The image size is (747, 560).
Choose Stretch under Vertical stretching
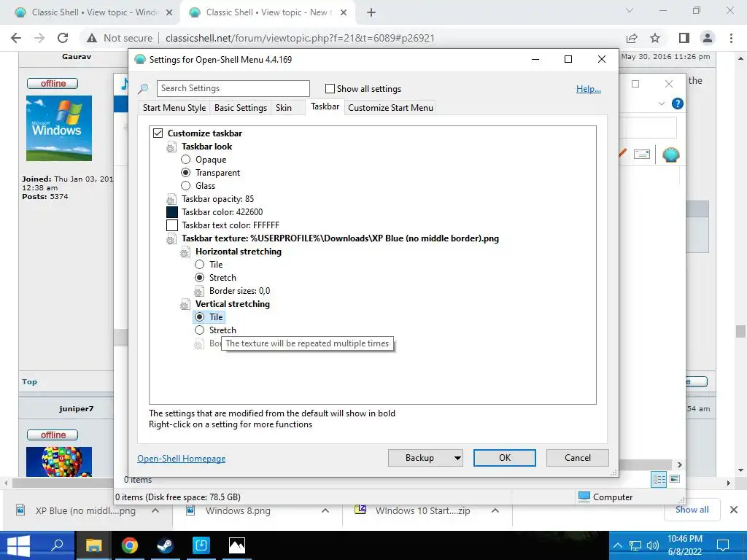[x=200, y=330]
